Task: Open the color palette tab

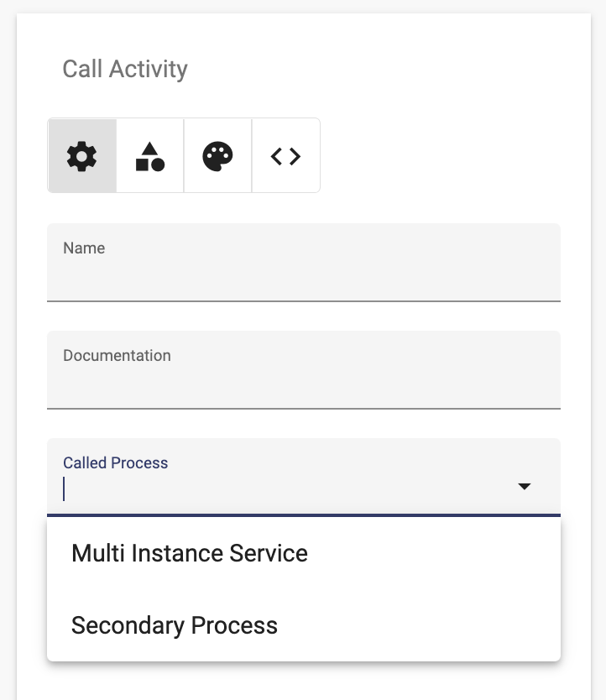Action: pos(218,156)
